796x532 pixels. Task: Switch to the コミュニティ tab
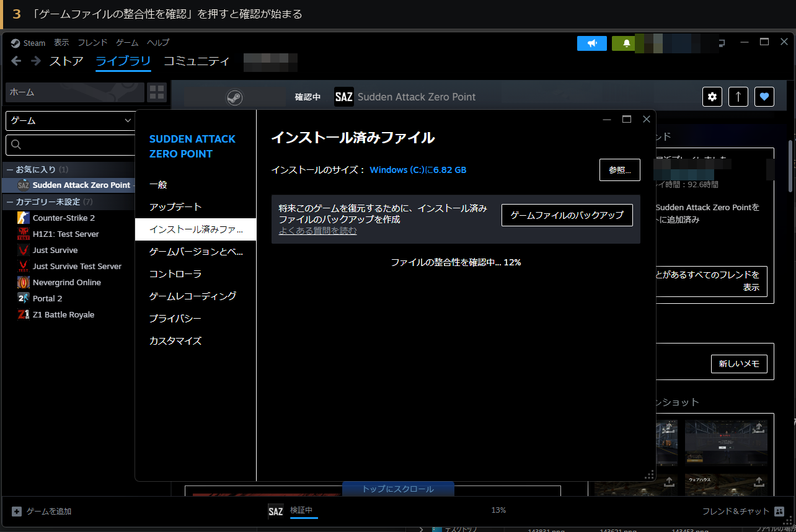pyautogui.click(x=197, y=61)
